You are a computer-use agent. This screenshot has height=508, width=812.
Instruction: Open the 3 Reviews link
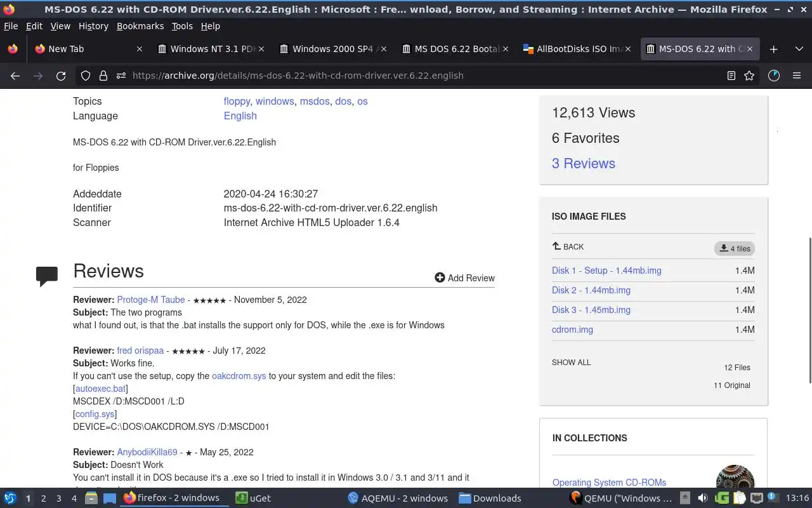(x=583, y=164)
